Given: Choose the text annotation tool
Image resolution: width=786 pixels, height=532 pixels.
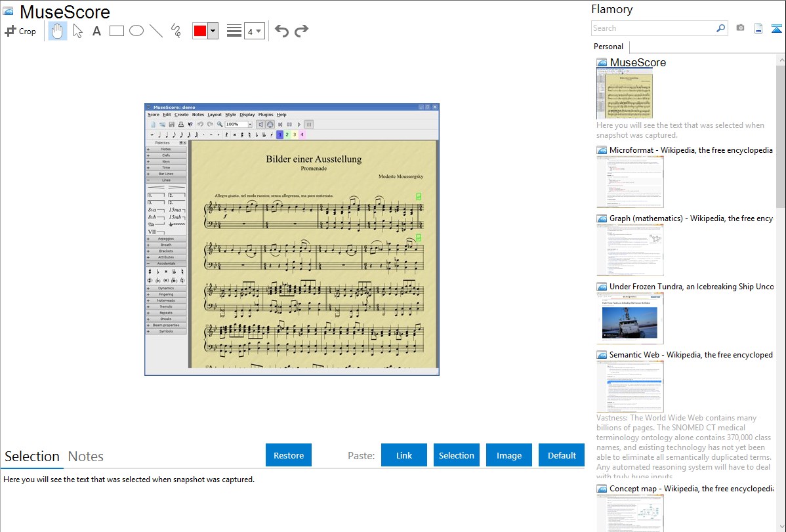Looking at the screenshot, I should pyautogui.click(x=96, y=31).
